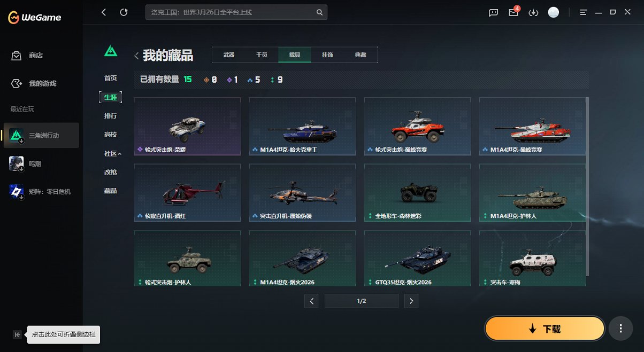This screenshot has width=644, height=352.
Task: Click the back arrow beside 我的藏品
Action: click(136, 54)
